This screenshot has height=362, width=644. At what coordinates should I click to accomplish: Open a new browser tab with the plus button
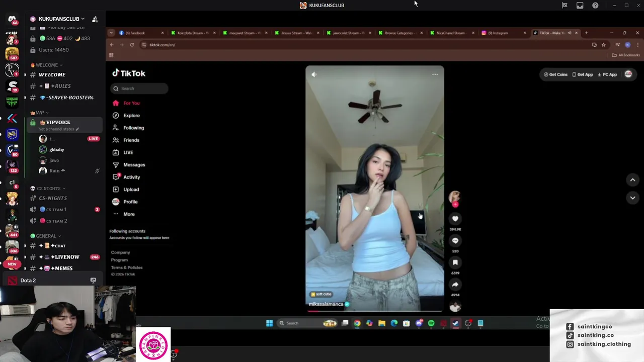click(586, 33)
